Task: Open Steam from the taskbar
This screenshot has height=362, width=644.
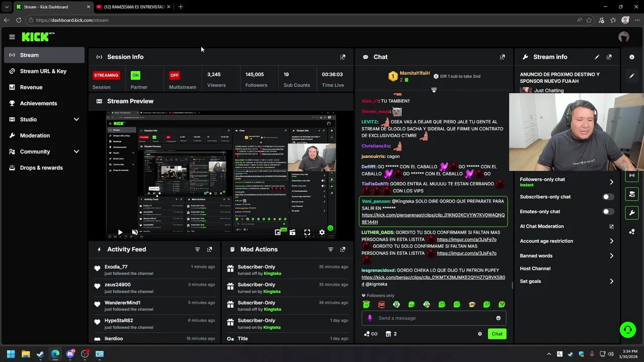Action: tap(40, 354)
